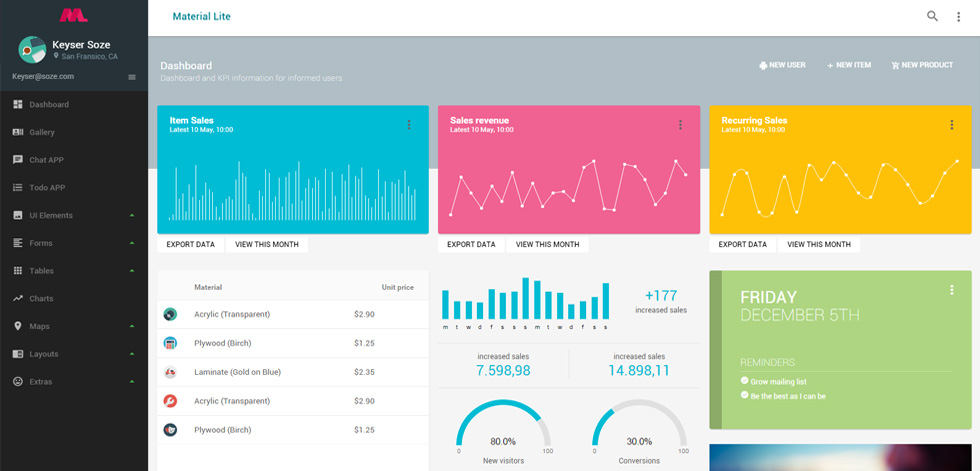Click the NEW PRODUCT button
The image size is (980, 471).
click(922, 65)
